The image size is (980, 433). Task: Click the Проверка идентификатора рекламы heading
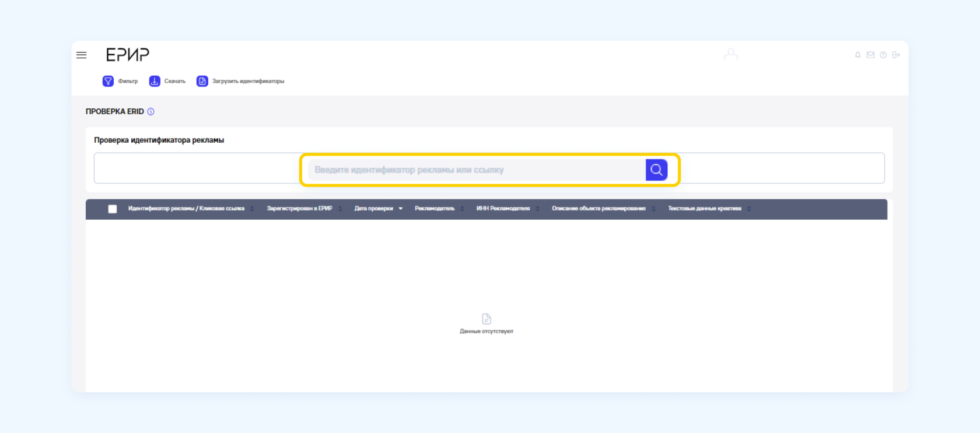point(159,140)
